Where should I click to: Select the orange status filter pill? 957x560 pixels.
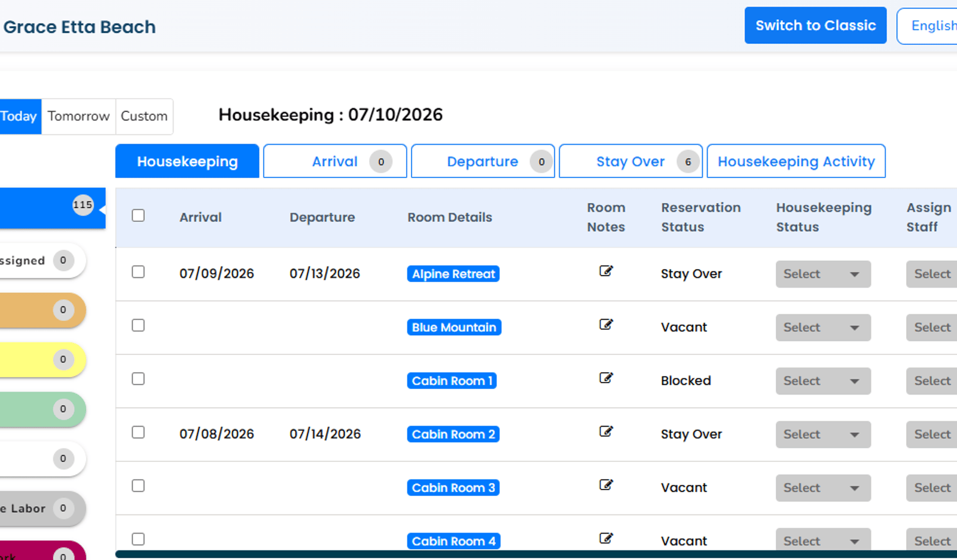42,310
